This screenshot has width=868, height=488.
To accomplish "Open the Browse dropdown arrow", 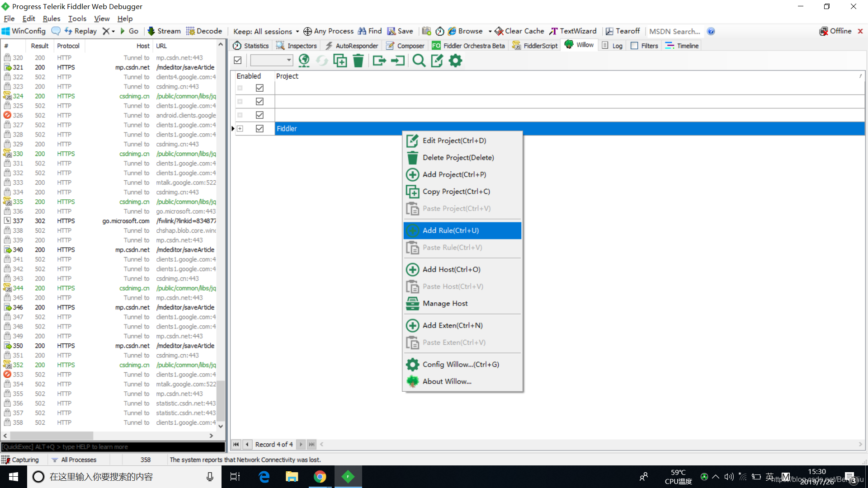I will tap(490, 31).
